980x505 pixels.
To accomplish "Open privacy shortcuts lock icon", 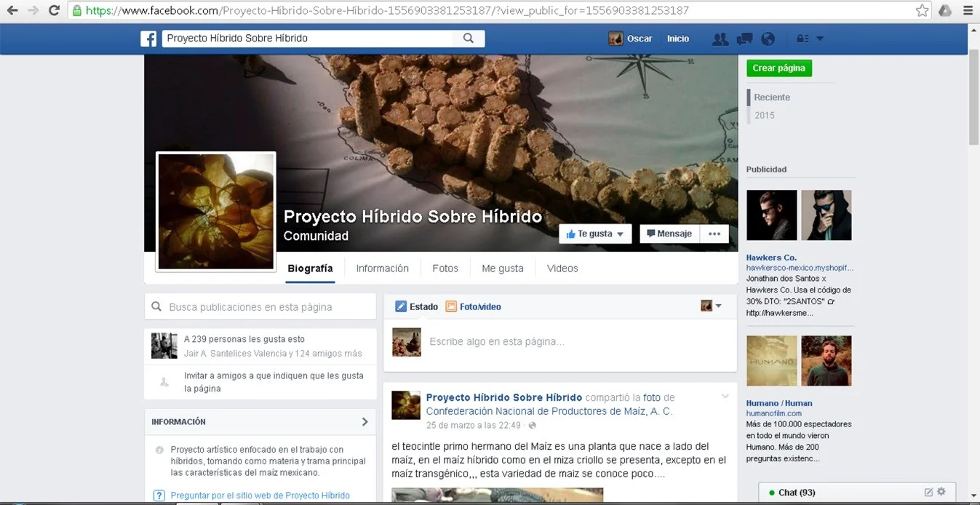I will click(803, 39).
